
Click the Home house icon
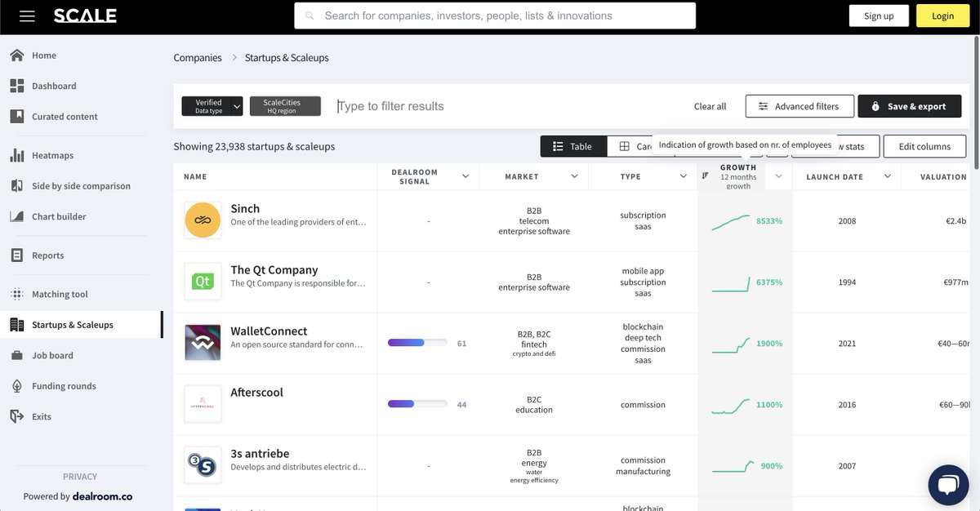tap(16, 56)
